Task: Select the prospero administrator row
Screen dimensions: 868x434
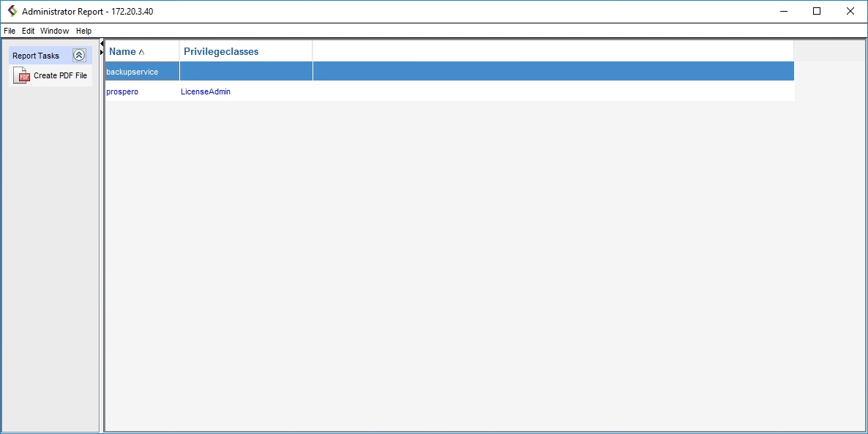Action: [122, 91]
